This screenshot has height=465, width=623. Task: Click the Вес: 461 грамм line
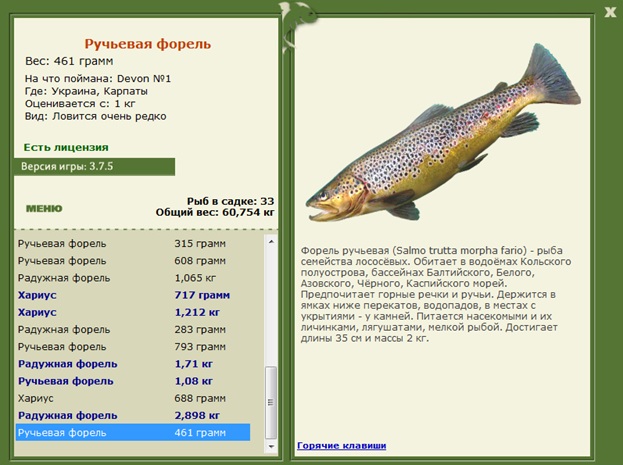click(x=69, y=61)
